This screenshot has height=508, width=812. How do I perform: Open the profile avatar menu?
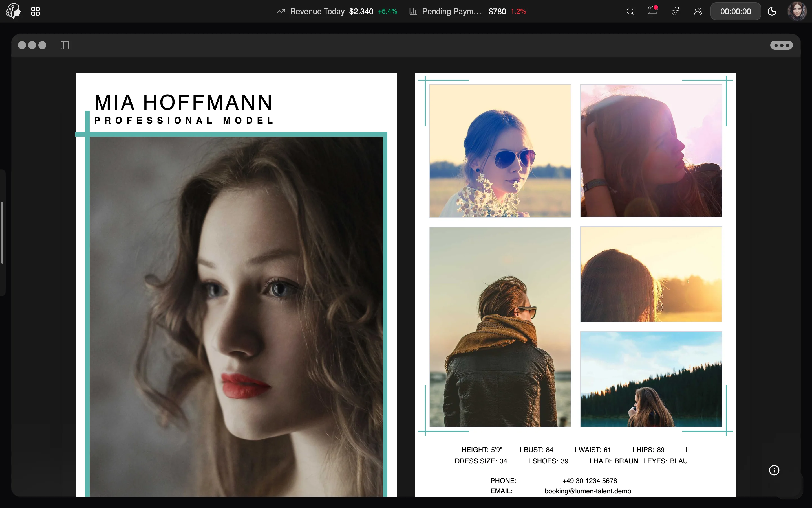pyautogui.click(x=797, y=11)
